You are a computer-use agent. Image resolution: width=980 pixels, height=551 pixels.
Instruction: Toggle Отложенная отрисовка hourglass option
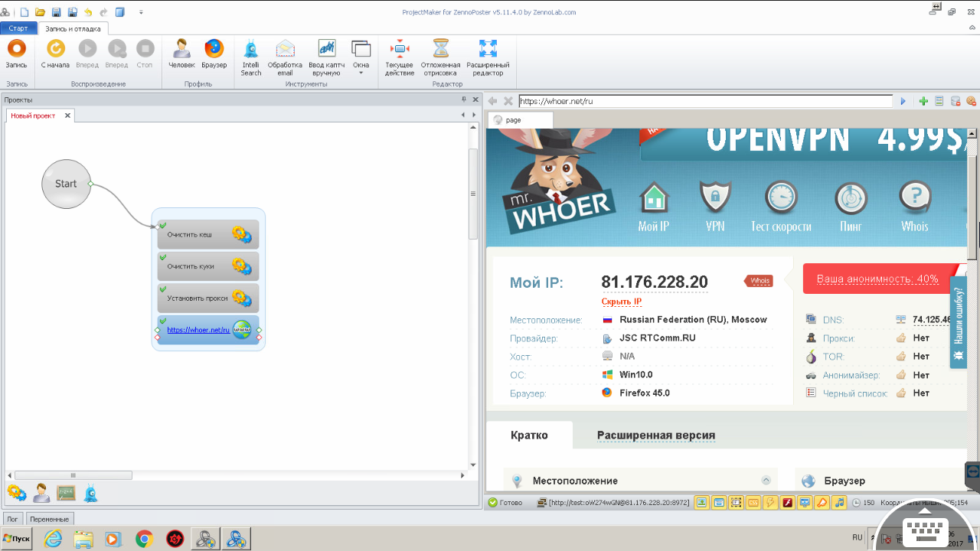point(441,58)
